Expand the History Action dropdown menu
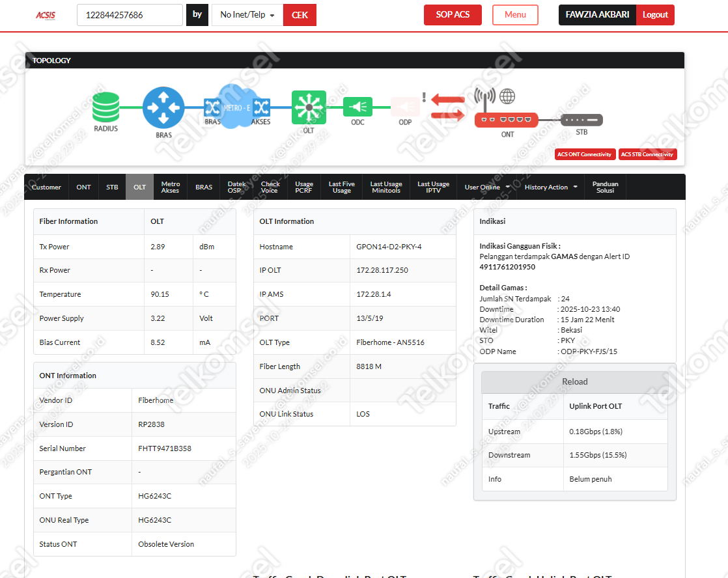Viewport: 728px width, 578px height. pos(551,187)
